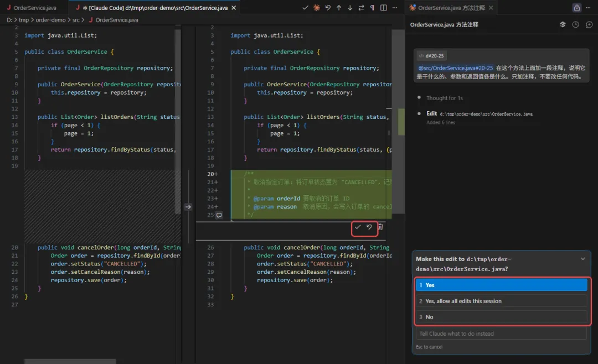Revert the diff block with the inline undo arrow
Viewport: 598px width, 364px height.
tap(369, 227)
